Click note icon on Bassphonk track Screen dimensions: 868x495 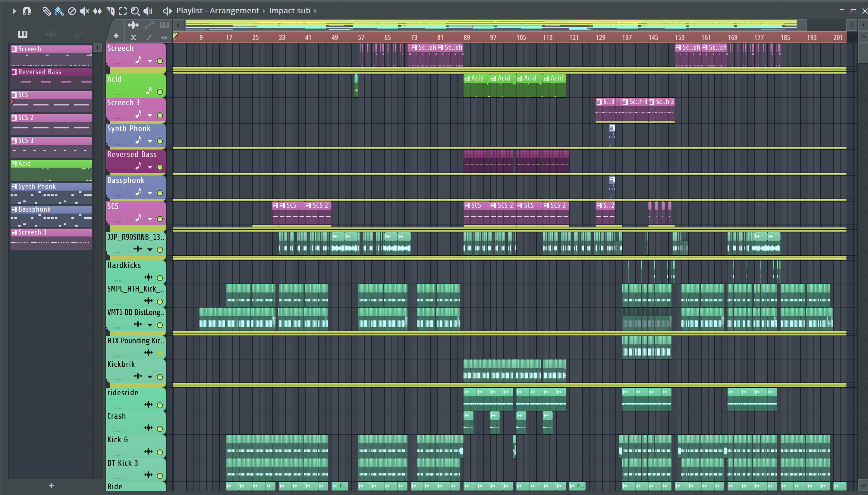(138, 192)
